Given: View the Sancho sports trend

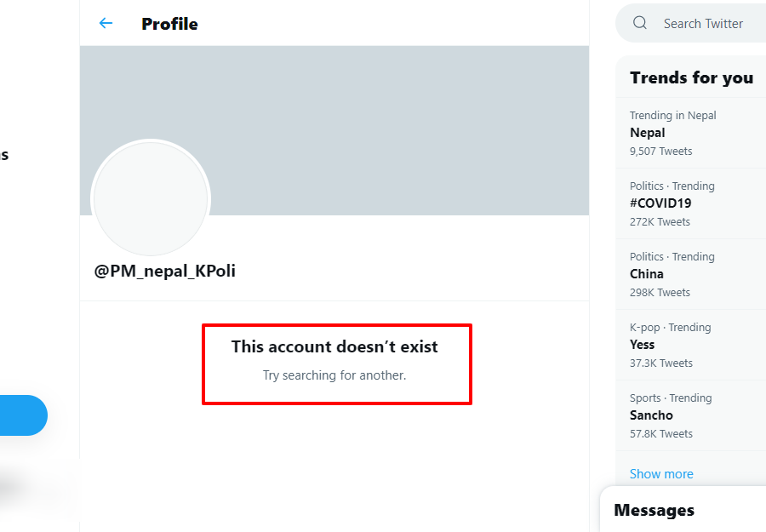Looking at the screenshot, I should [x=651, y=415].
